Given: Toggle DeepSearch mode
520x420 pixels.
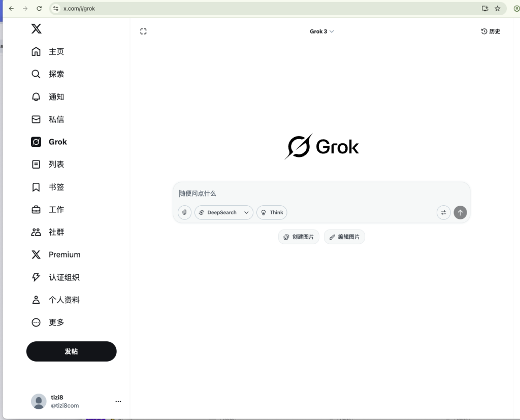Looking at the screenshot, I should 217,212.
